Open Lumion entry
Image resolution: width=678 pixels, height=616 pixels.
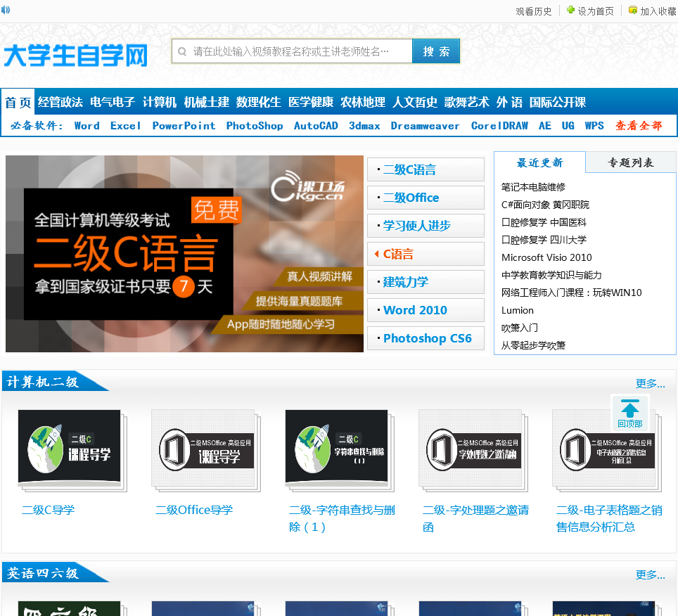518,310
